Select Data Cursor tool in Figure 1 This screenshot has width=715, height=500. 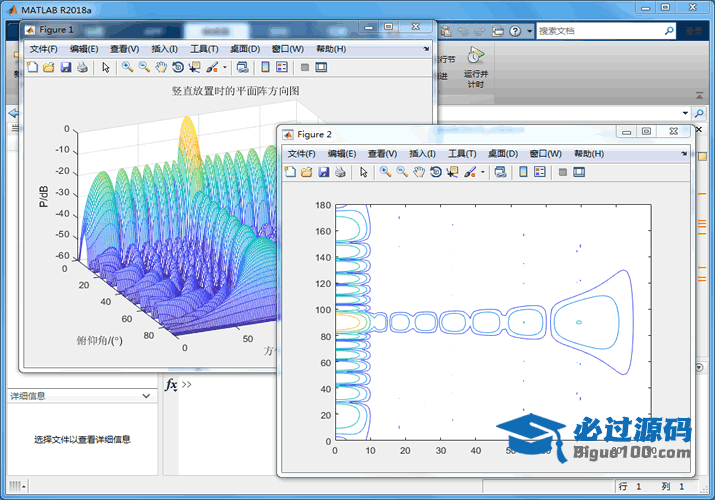pyautogui.click(x=194, y=67)
